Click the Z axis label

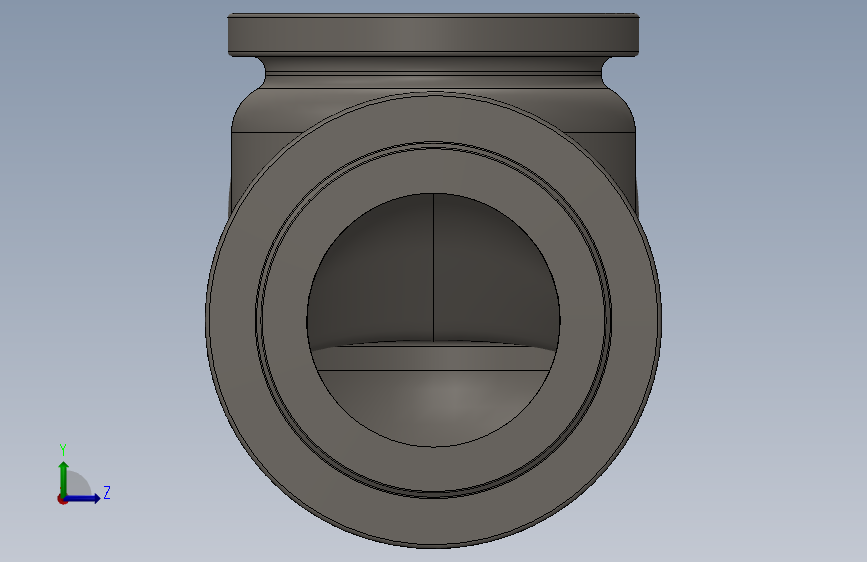pos(107,492)
